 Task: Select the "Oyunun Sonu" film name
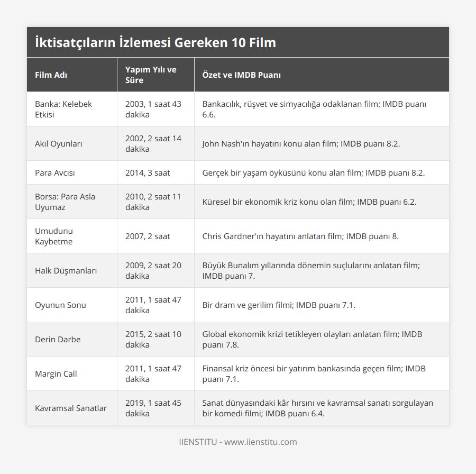(x=60, y=305)
